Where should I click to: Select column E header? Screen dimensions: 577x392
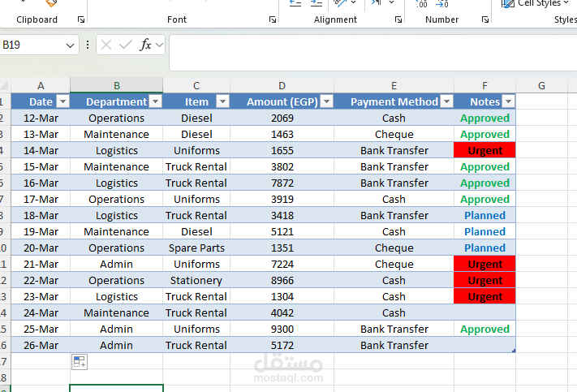(394, 86)
